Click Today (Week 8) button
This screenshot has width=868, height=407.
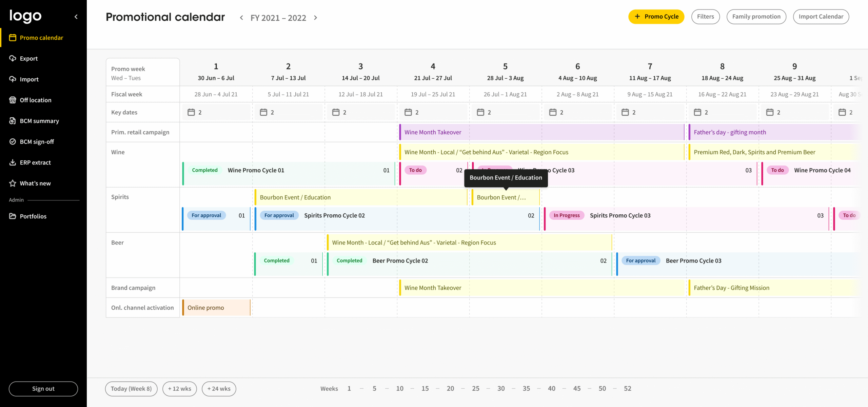tap(131, 389)
